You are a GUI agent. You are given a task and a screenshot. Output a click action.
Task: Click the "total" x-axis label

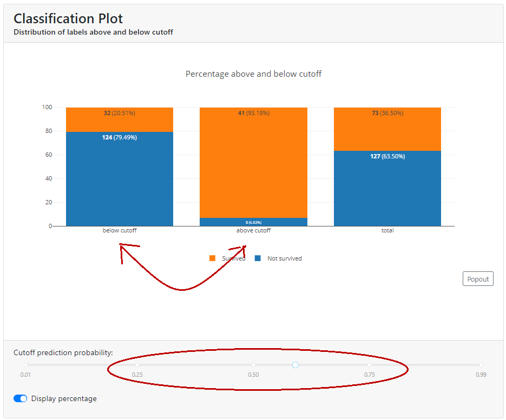click(387, 230)
